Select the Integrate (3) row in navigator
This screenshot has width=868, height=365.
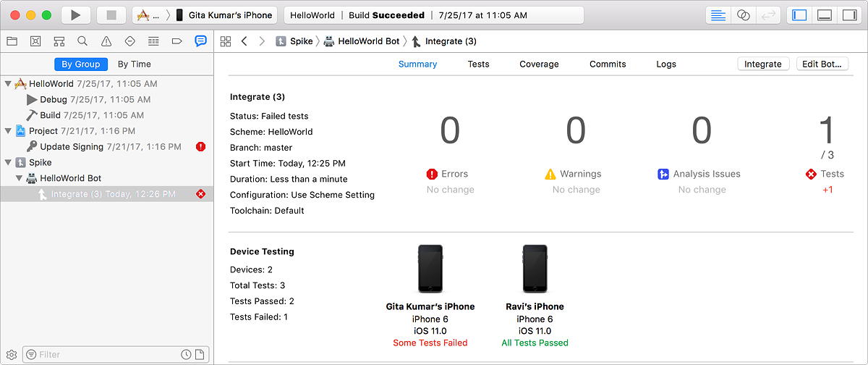coord(107,194)
